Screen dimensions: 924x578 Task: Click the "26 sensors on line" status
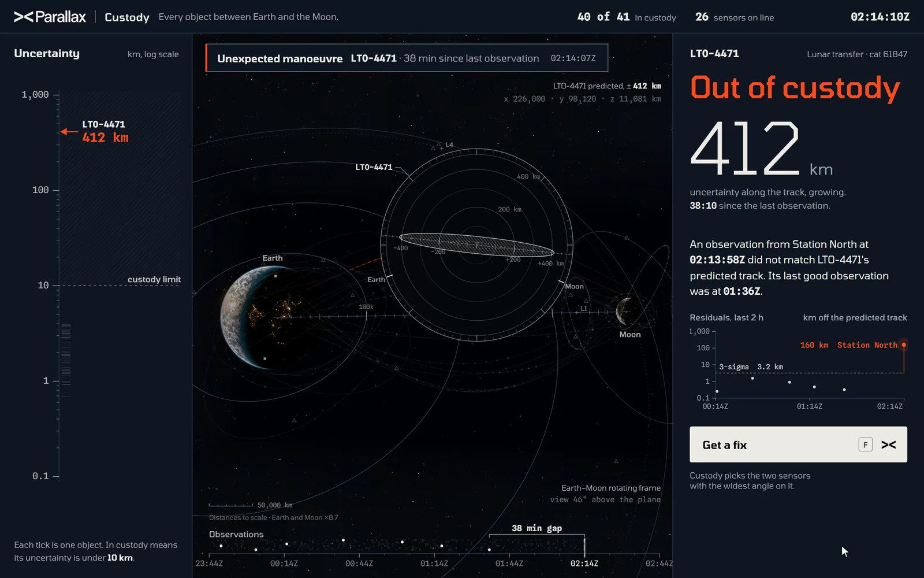click(x=735, y=17)
